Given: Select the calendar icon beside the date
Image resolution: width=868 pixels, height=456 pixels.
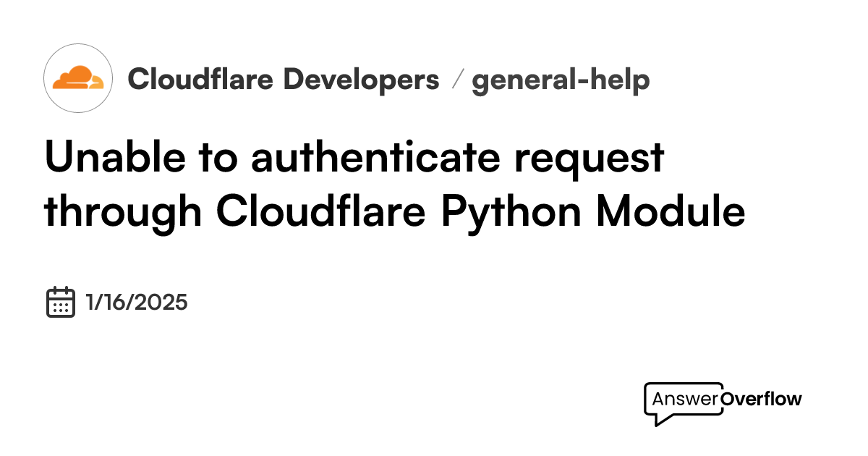Looking at the screenshot, I should click(61, 302).
